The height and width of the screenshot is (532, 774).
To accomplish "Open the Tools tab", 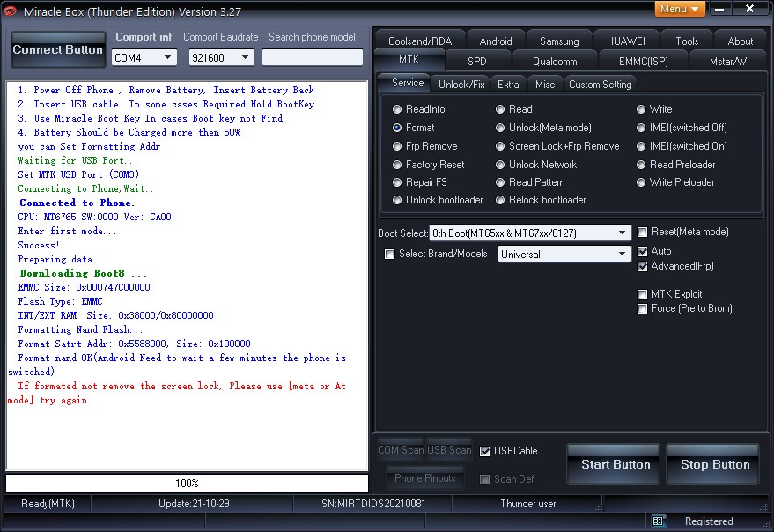I will (687, 41).
